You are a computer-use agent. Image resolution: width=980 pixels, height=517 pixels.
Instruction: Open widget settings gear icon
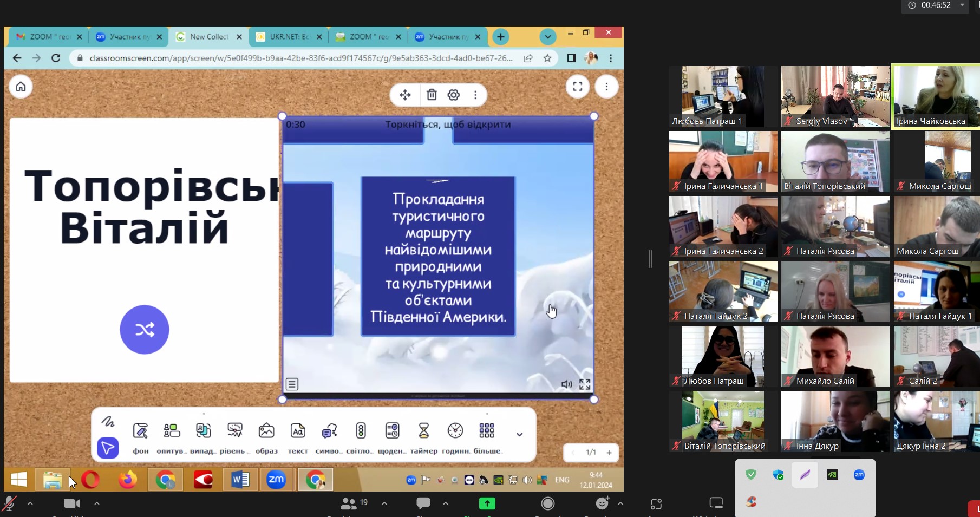[454, 95]
